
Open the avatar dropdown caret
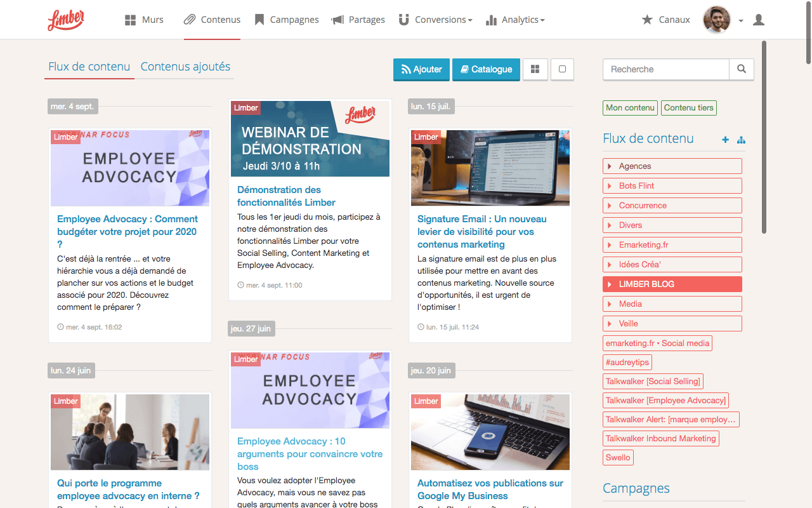pos(741,21)
